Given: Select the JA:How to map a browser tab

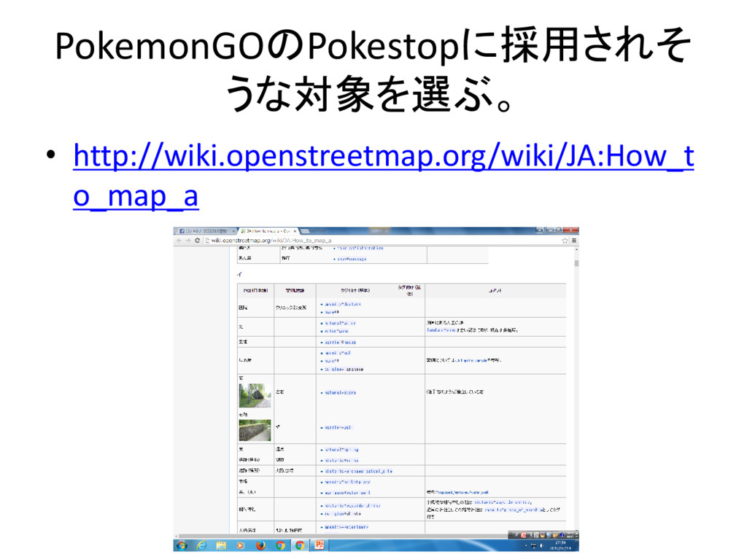Looking at the screenshot, I should 268,231.
